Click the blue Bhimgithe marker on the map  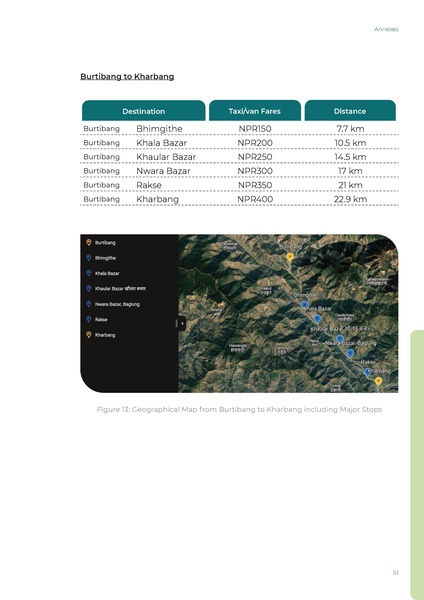pyautogui.click(x=305, y=305)
